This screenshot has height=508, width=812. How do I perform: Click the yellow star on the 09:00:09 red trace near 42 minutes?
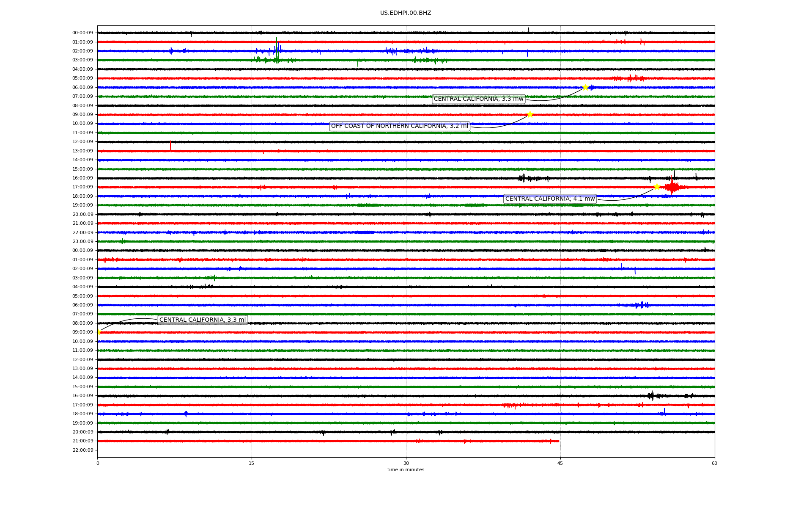(x=530, y=114)
